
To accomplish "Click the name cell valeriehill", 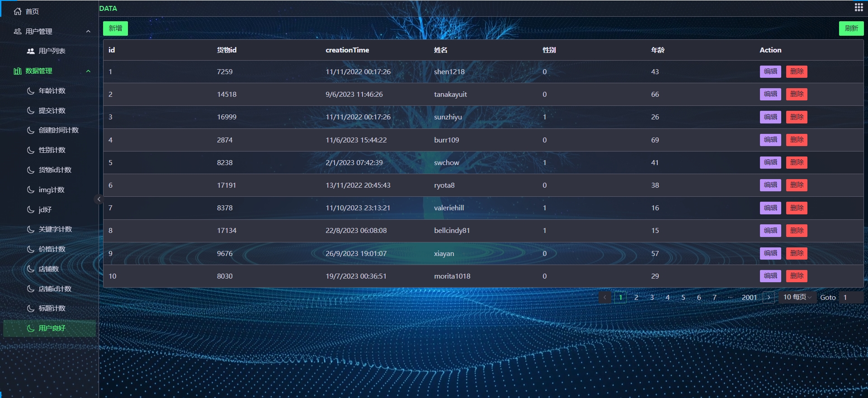I will (x=449, y=208).
